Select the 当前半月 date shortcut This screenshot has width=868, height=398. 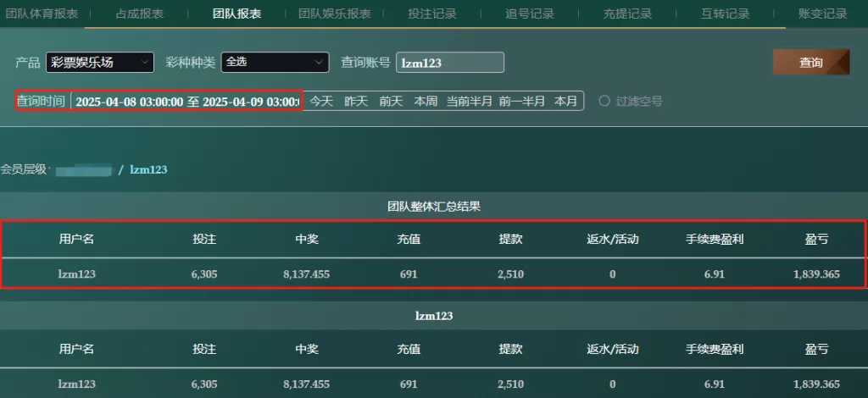[x=470, y=102]
